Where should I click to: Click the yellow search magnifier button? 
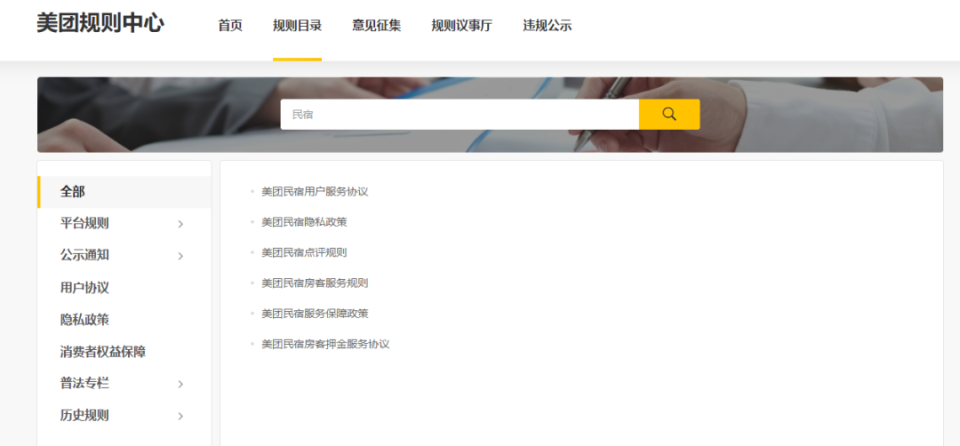pyautogui.click(x=669, y=115)
